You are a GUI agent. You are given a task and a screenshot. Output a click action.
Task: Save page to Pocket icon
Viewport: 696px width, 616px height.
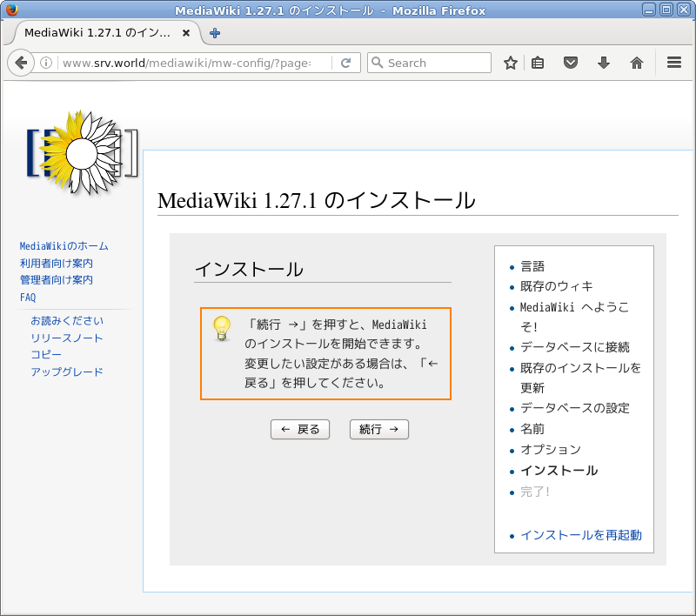point(571,63)
